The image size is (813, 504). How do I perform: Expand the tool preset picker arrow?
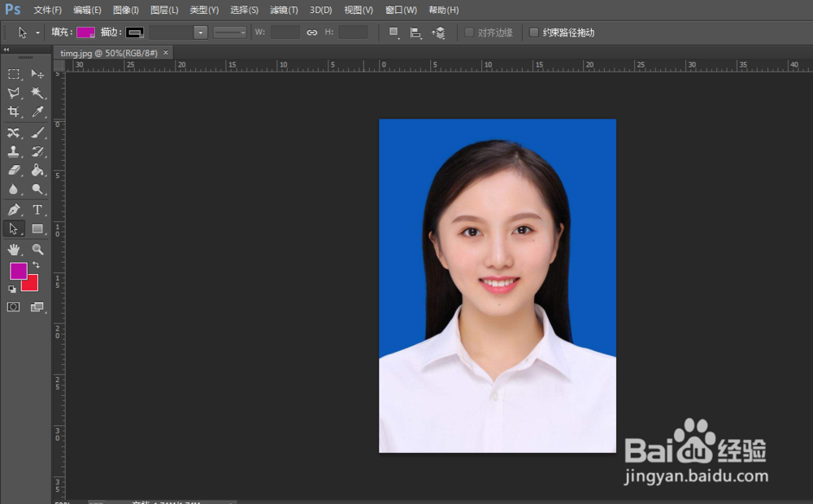(x=37, y=33)
